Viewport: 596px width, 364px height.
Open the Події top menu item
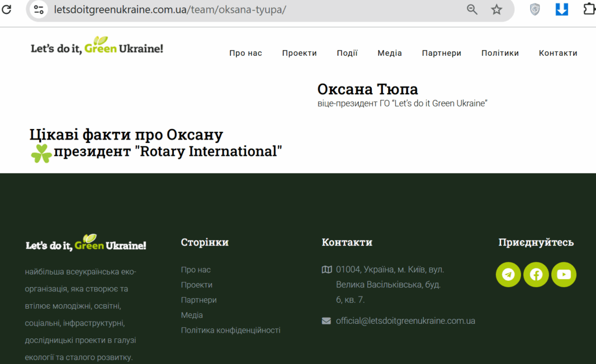[x=347, y=53]
